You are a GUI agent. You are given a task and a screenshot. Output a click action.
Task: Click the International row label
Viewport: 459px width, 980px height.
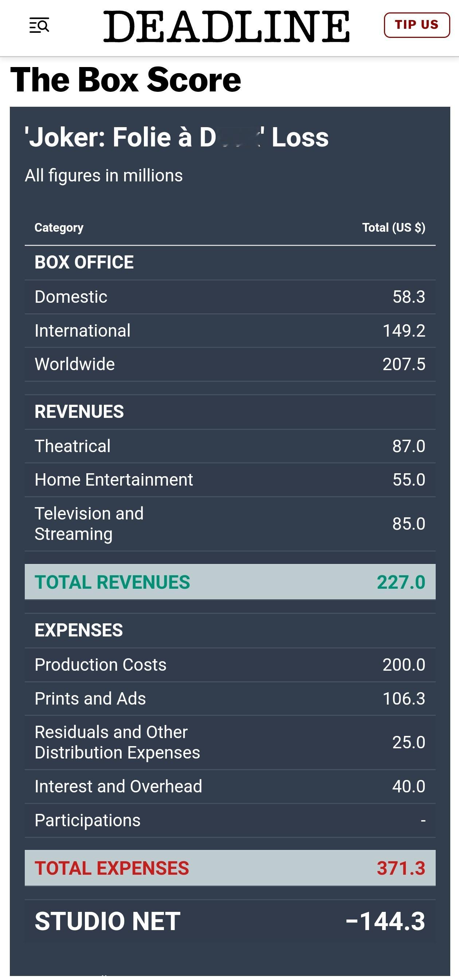point(83,330)
